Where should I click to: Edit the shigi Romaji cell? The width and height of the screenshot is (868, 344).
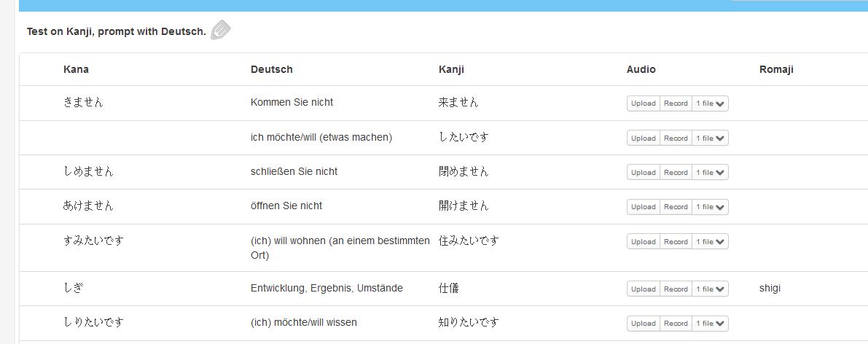click(x=770, y=289)
